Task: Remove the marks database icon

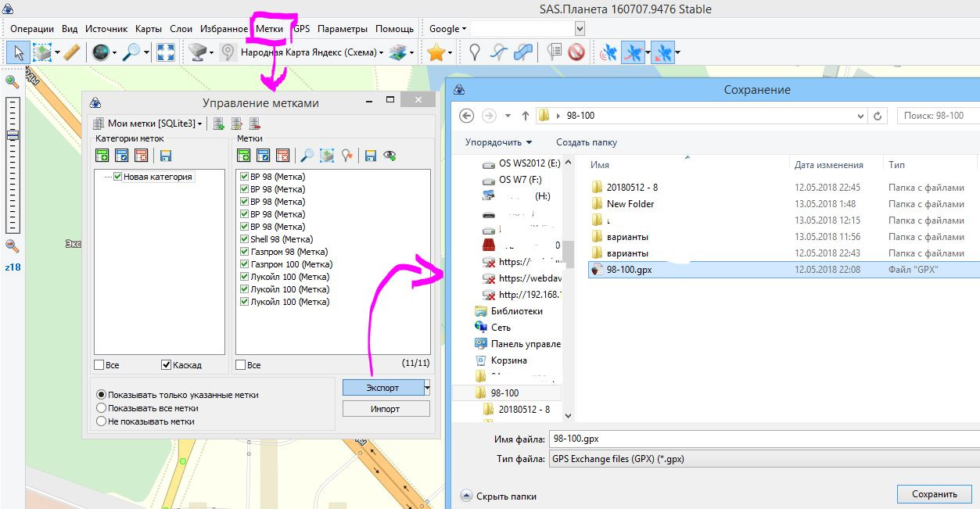Action: pos(255,124)
